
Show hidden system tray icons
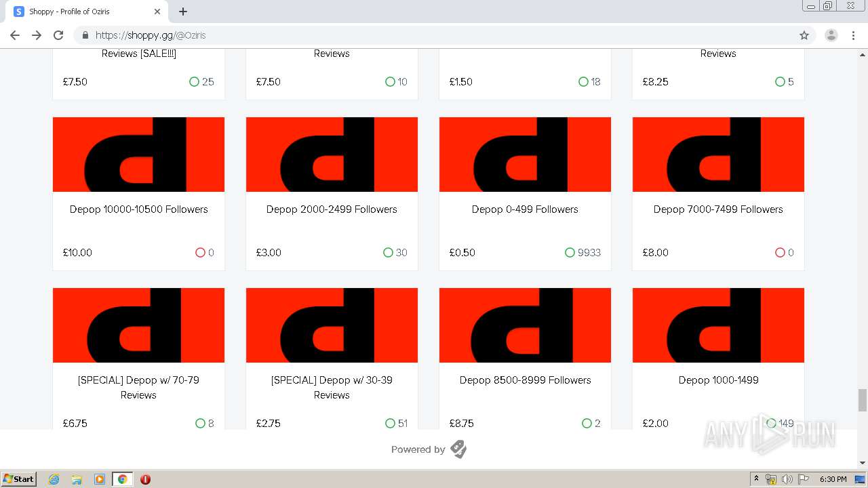[x=756, y=479]
